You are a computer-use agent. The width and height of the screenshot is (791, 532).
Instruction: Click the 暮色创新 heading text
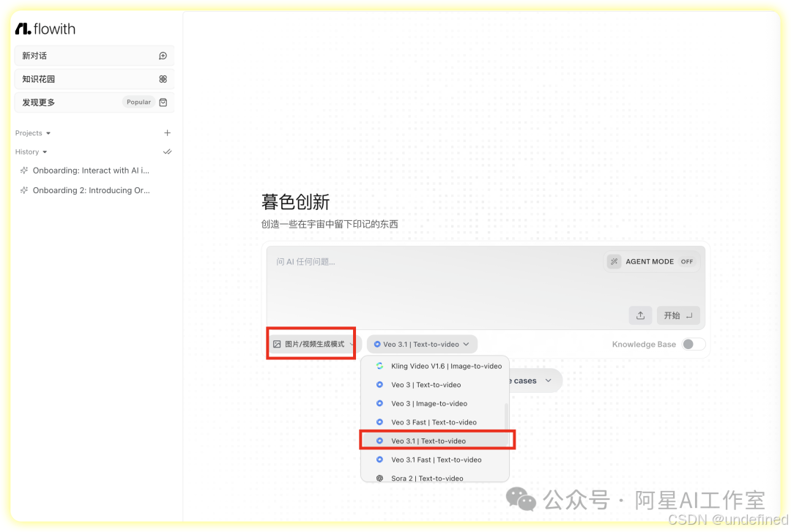pyautogui.click(x=295, y=202)
